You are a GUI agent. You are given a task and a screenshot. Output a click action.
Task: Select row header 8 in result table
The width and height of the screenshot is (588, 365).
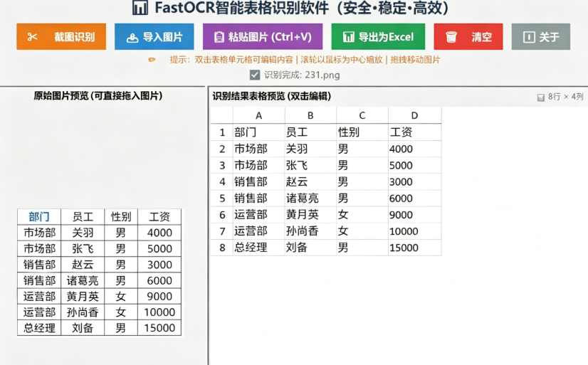click(222, 248)
